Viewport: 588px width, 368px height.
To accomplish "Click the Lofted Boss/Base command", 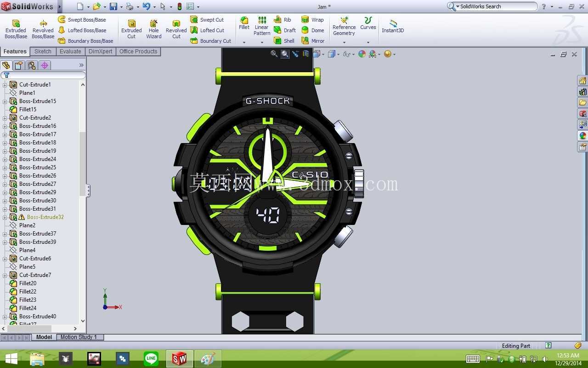I will coord(82,30).
